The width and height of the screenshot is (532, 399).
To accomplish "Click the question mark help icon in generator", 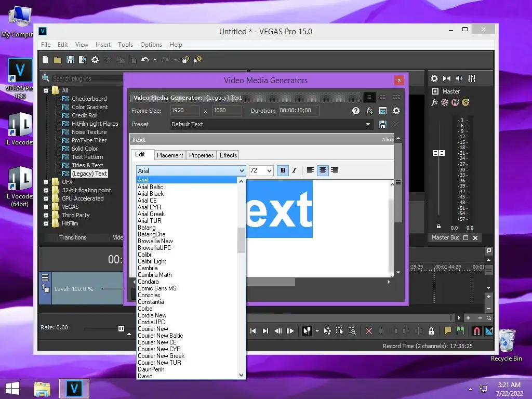I will click(355, 111).
